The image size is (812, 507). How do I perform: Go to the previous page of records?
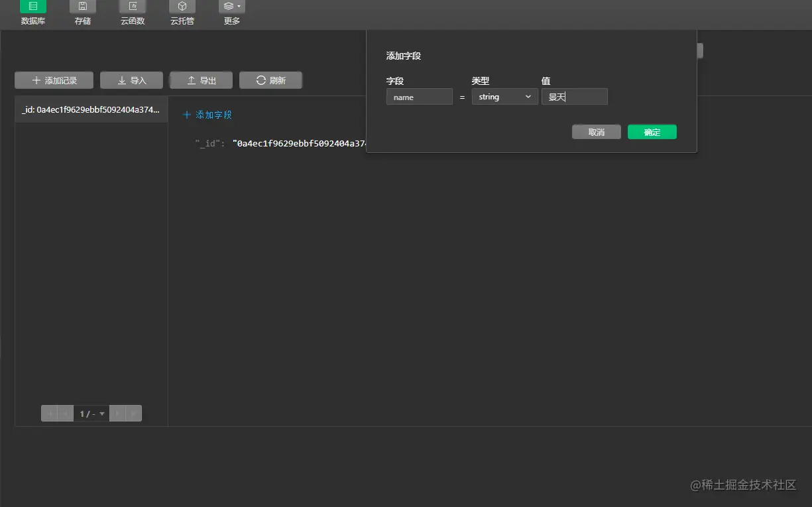[65, 414]
